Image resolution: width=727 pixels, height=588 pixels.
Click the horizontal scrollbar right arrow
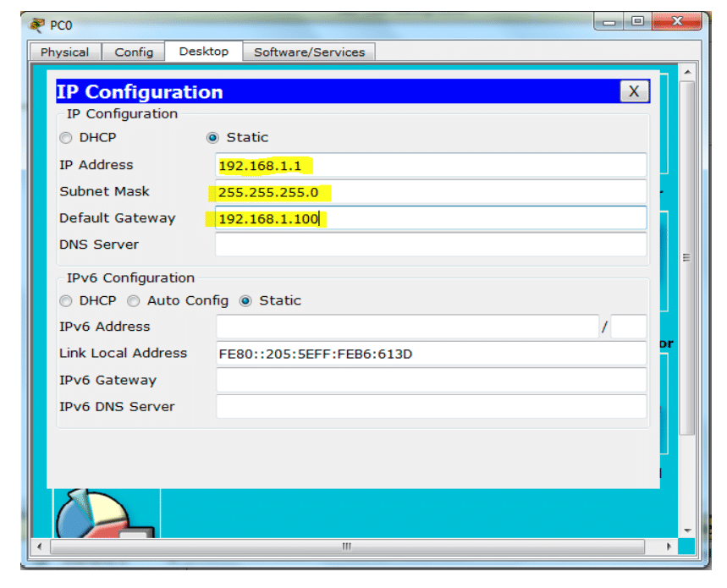click(669, 547)
